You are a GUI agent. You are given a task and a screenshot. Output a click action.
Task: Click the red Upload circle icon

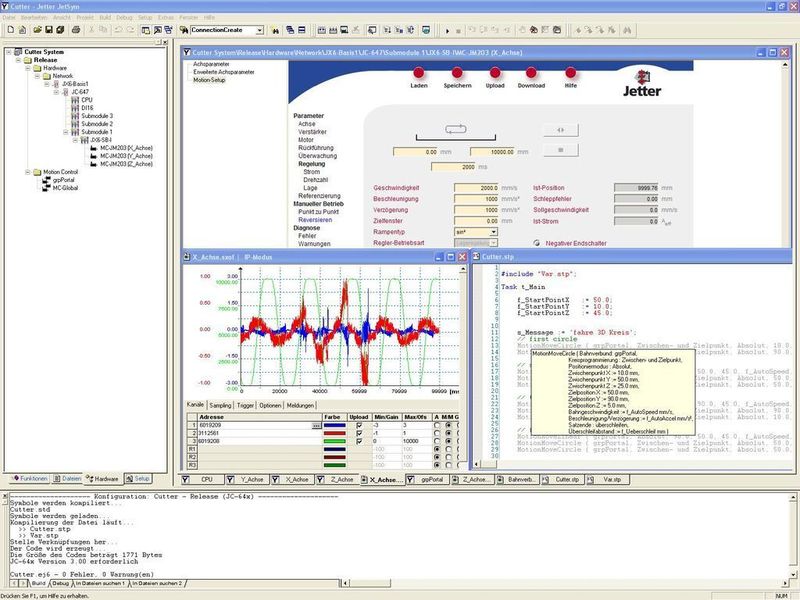(494, 73)
